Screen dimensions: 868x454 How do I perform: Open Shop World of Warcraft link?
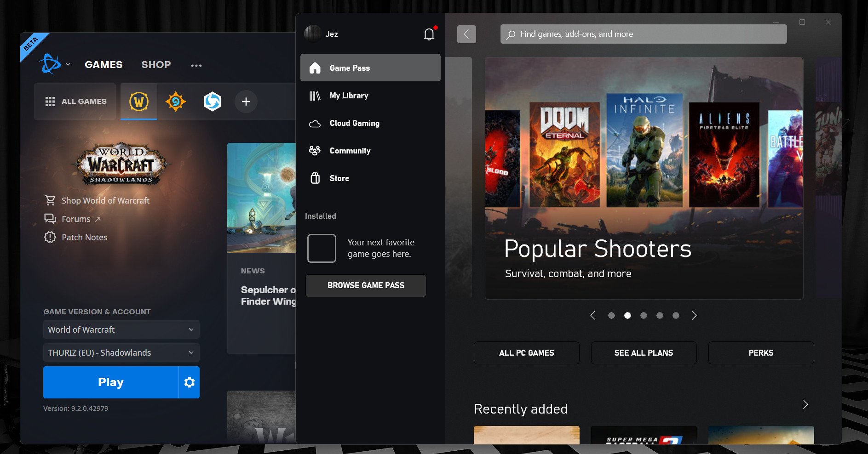click(105, 201)
